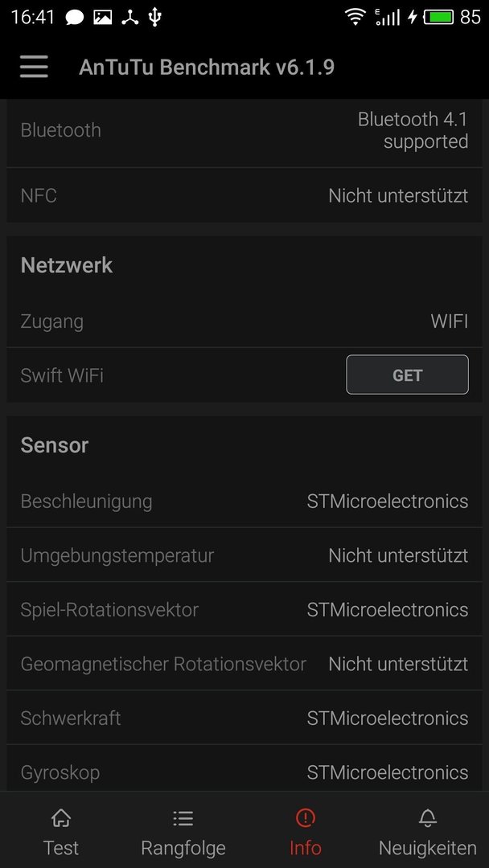The height and width of the screenshot is (868, 489).
Task: Get Swift WiFi with GET button
Action: click(407, 375)
